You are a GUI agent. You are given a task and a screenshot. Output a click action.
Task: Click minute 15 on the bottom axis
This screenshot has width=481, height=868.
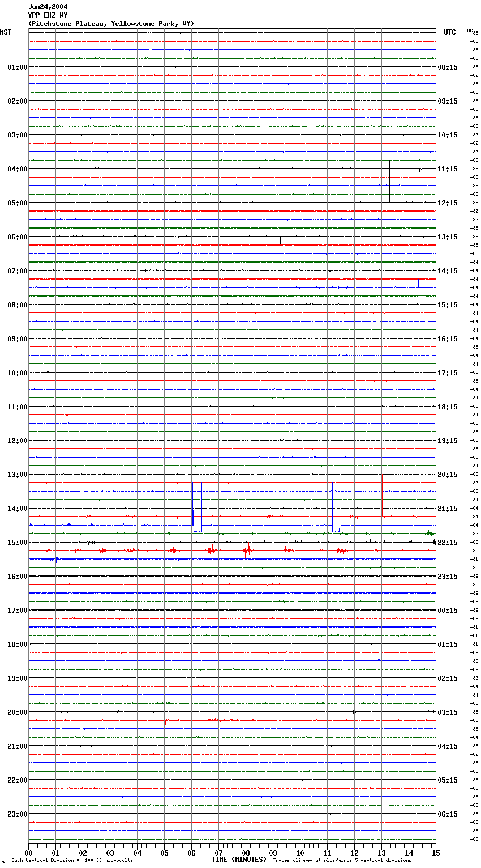point(435,853)
